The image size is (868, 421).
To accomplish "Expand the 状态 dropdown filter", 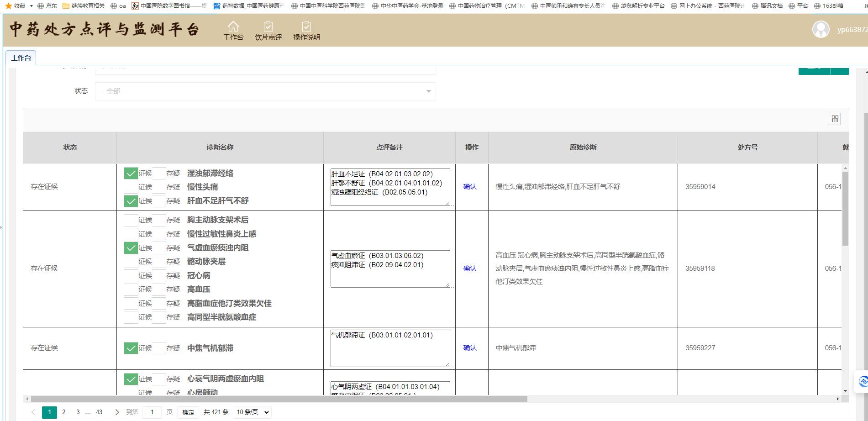I will [265, 91].
